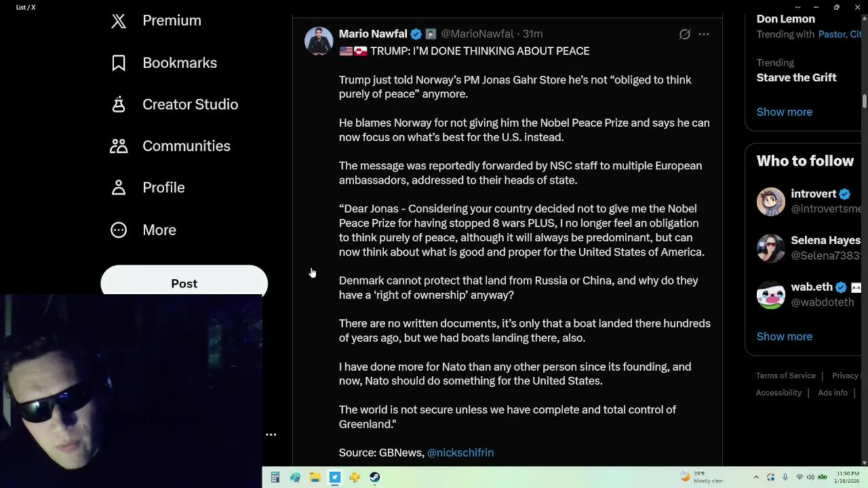Open the introvert profile avatar
Image resolution: width=868 pixels, height=488 pixels.
click(x=771, y=202)
